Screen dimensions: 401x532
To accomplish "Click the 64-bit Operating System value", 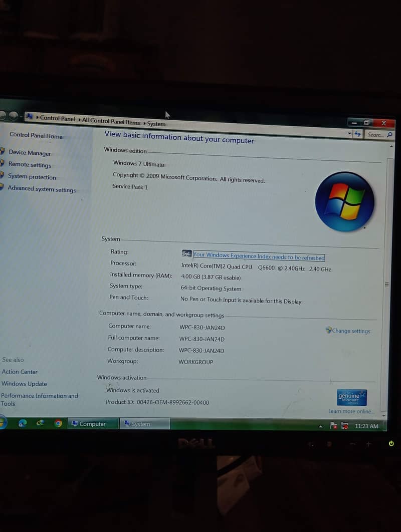I will click(x=211, y=288).
